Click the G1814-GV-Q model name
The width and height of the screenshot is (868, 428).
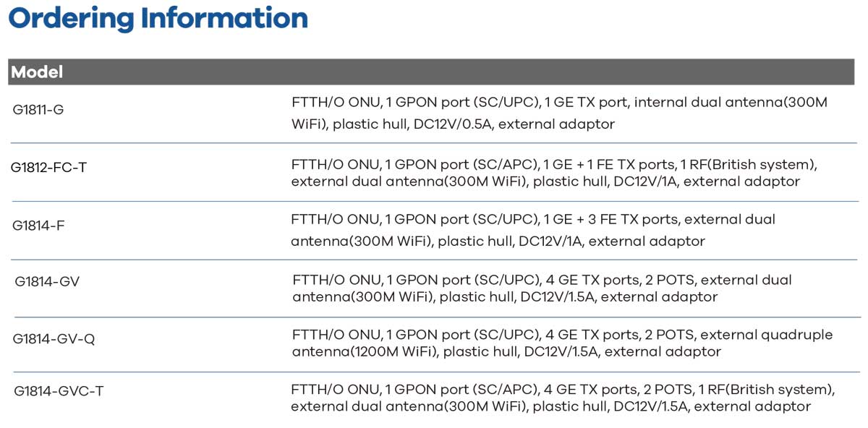54,338
